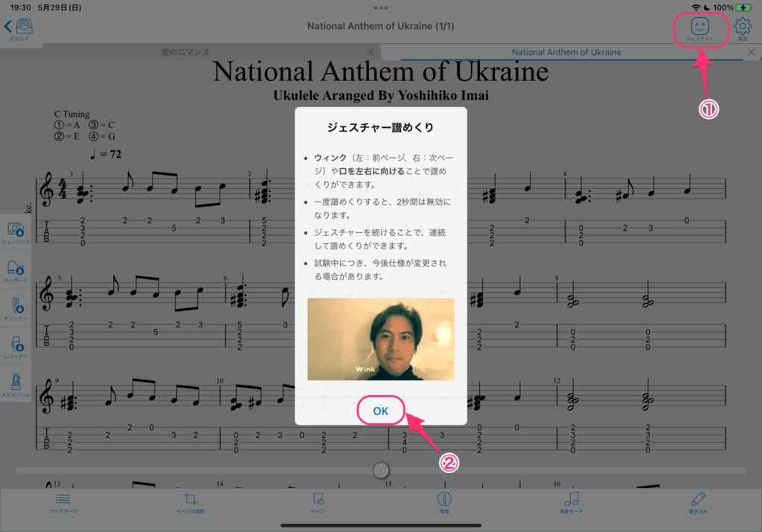Select the National Anthem of Ukraine tab
The height and width of the screenshot is (532, 762).
point(566,52)
